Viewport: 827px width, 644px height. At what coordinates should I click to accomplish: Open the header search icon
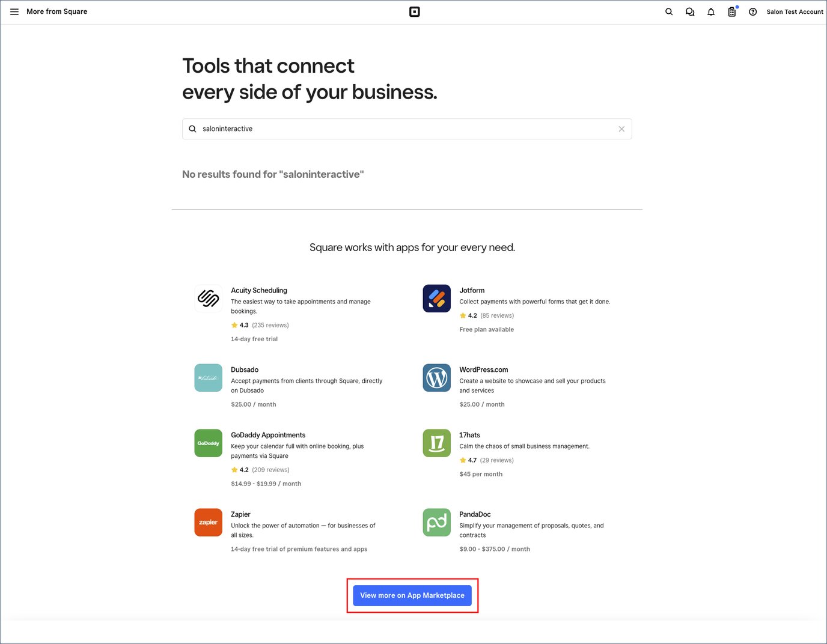[669, 12]
